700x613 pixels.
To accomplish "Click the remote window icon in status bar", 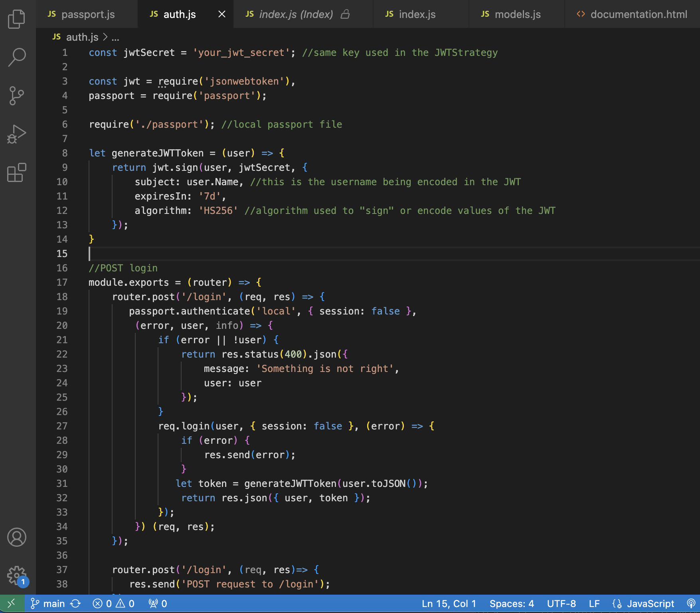I will tap(12, 603).
